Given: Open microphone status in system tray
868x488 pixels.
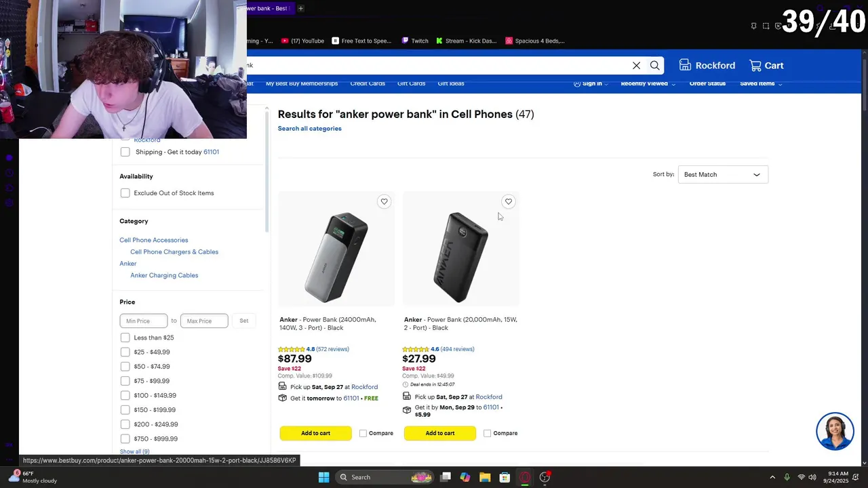Looking at the screenshot, I should point(787,477).
